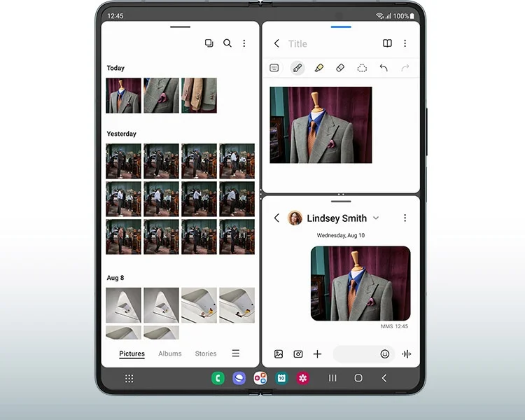Tap the plus attachment button in Messages
Screen dimensions: 525x420
click(x=317, y=354)
